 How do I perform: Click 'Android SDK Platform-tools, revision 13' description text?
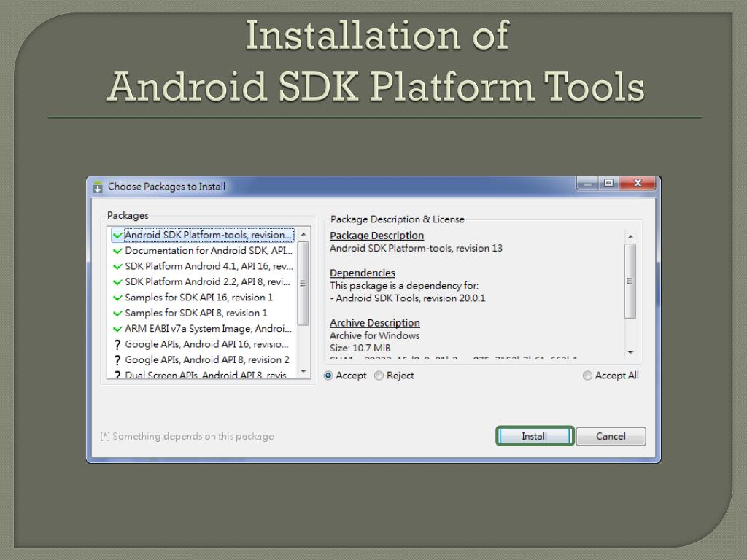(416, 248)
